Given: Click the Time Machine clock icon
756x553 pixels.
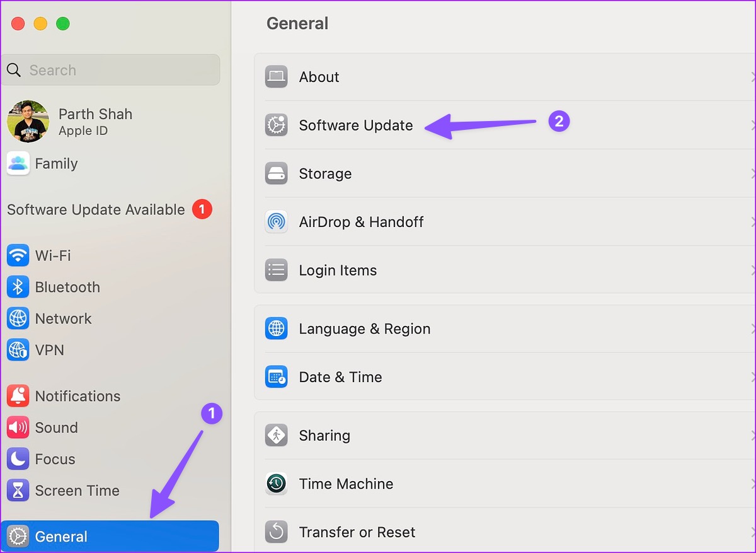Looking at the screenshot, I should pyautogui.click(x=276, y=484).
